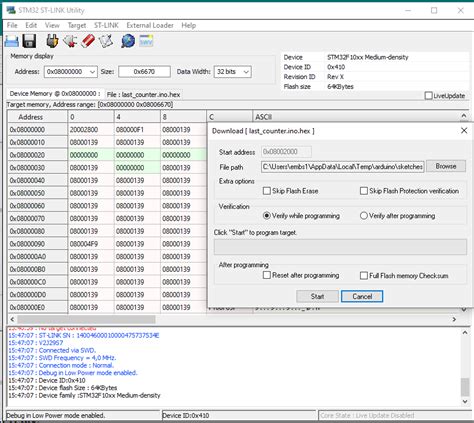Click log panel scroll down arrow

pyautogui.click(x=465, y=402)
